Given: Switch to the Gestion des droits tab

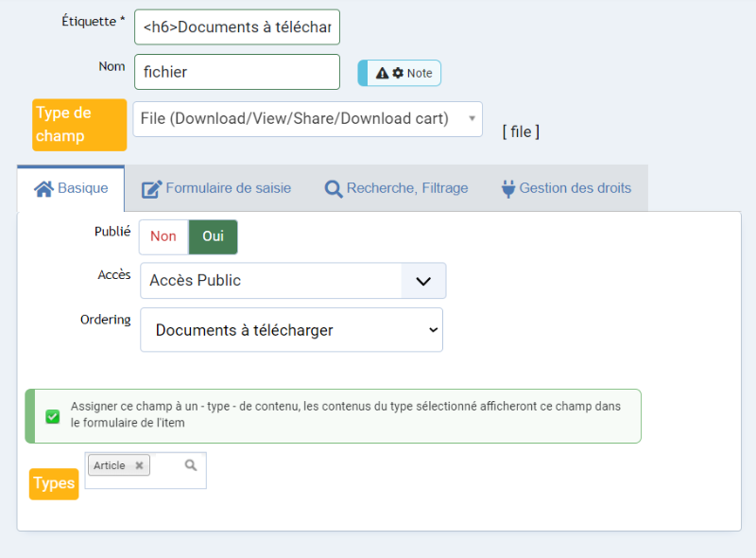Looking at the screenshot, I should point(566,188).
